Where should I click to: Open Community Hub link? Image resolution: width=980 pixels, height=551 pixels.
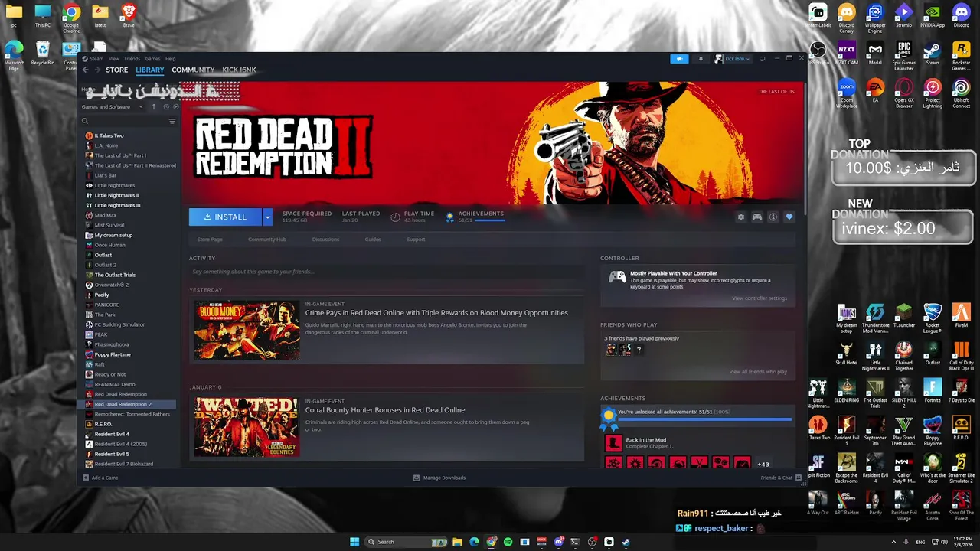pyautogui.click(x=267, y=240)
